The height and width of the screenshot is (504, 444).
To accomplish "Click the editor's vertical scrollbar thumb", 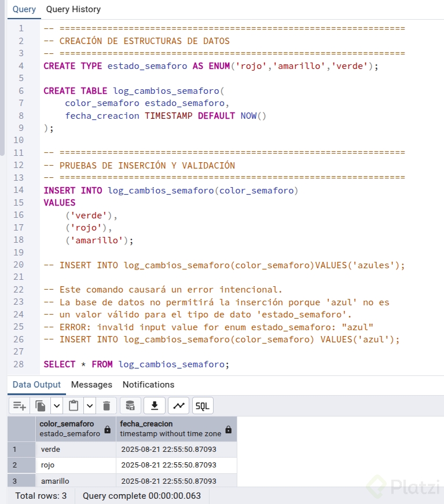I will [2, 77].
